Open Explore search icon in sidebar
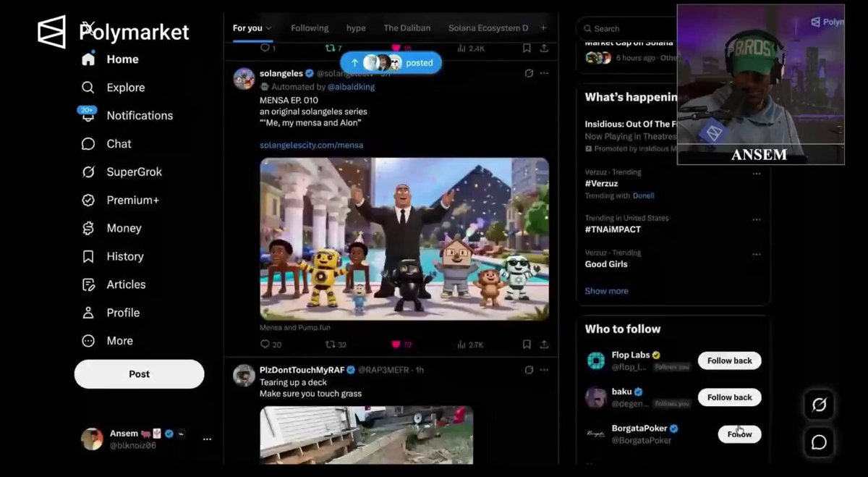This screenshot has height=477, width=868. [88, 88]
